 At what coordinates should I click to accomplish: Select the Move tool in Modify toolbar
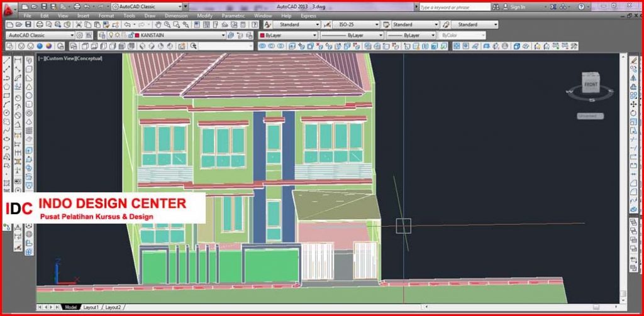pos(634,104)
